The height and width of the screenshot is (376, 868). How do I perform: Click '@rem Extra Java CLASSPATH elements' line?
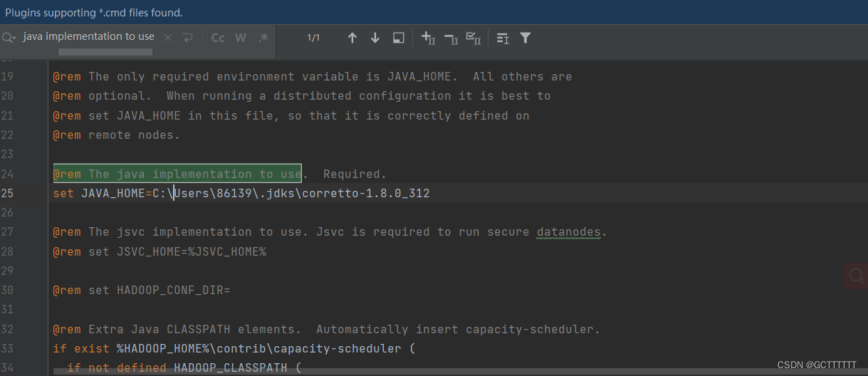click(327, 329)
